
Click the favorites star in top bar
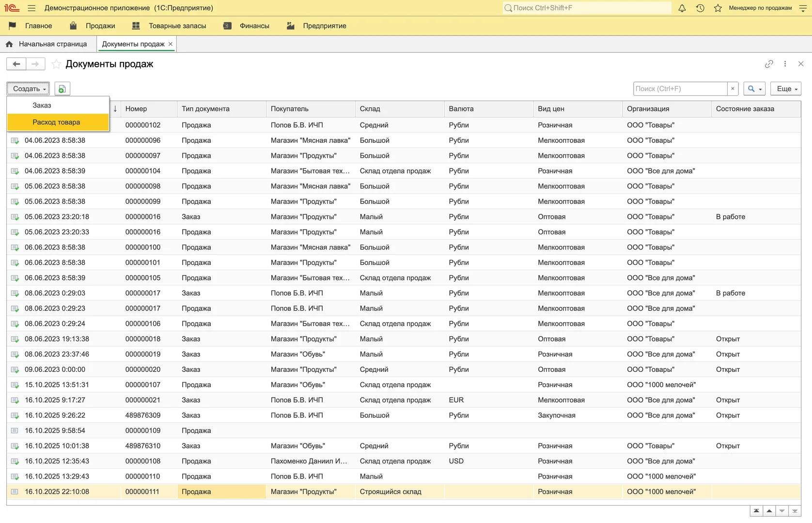[718, 8]
